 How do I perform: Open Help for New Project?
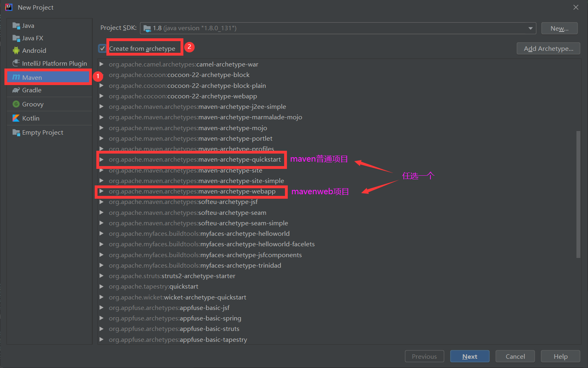(561, 356)
